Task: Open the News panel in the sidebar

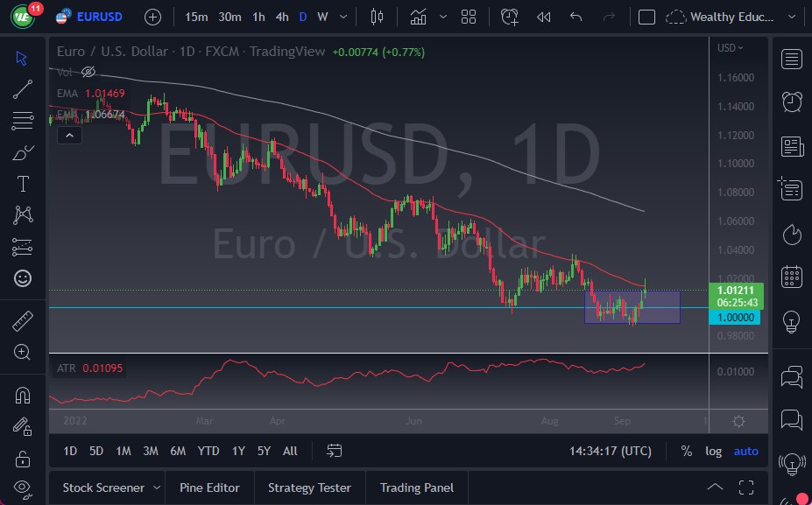Action: 790,145
